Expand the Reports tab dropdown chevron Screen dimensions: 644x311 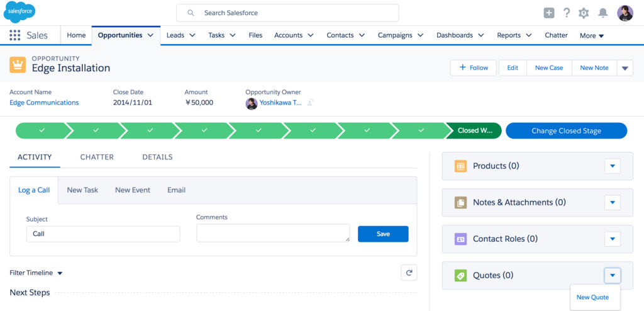[528, 35]
